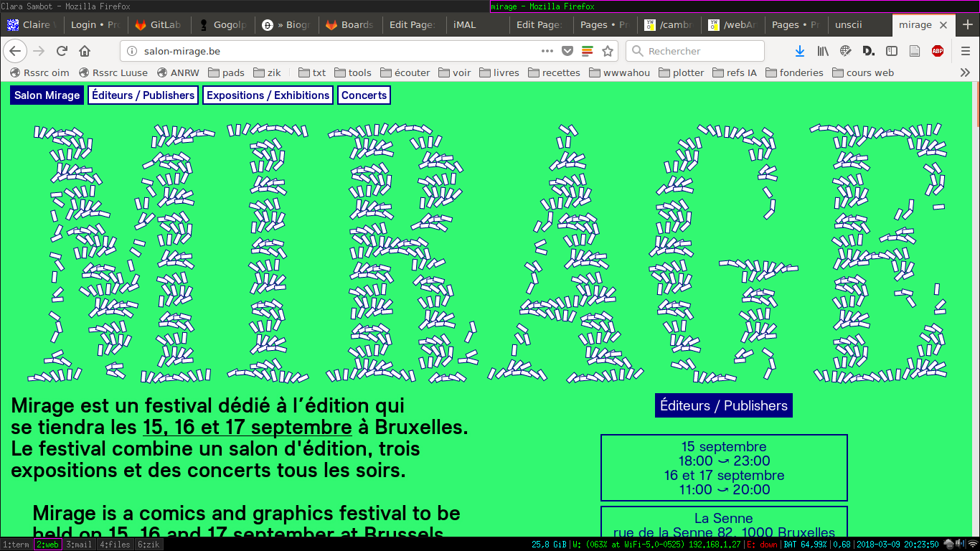980x551 pixels.
Task: Go to the Firefox home page
Action: (x=85, y=51)
